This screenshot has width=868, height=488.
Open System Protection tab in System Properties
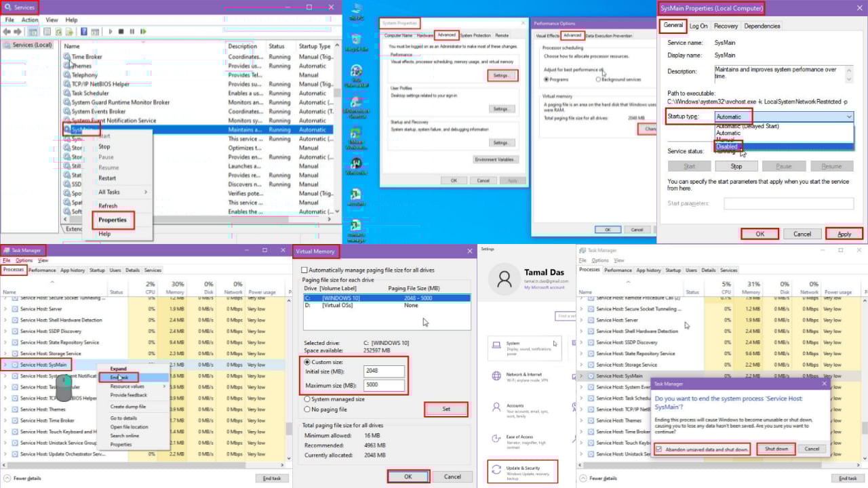475,35
